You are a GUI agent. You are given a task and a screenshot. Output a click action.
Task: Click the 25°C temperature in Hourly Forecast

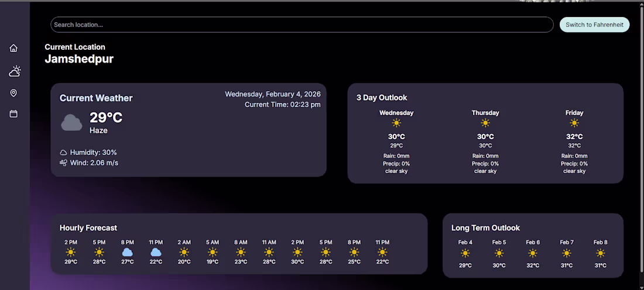click(x=354, y=262)
